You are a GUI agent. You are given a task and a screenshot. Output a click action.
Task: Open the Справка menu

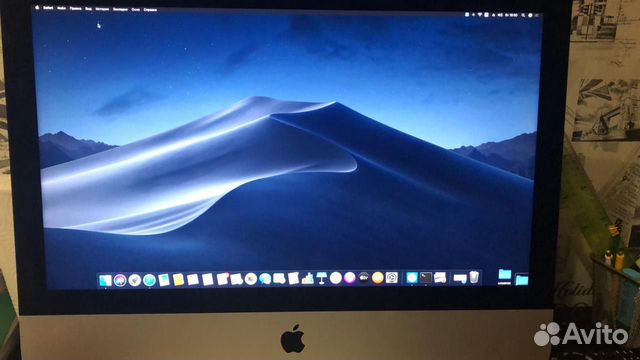pos(150,9)
